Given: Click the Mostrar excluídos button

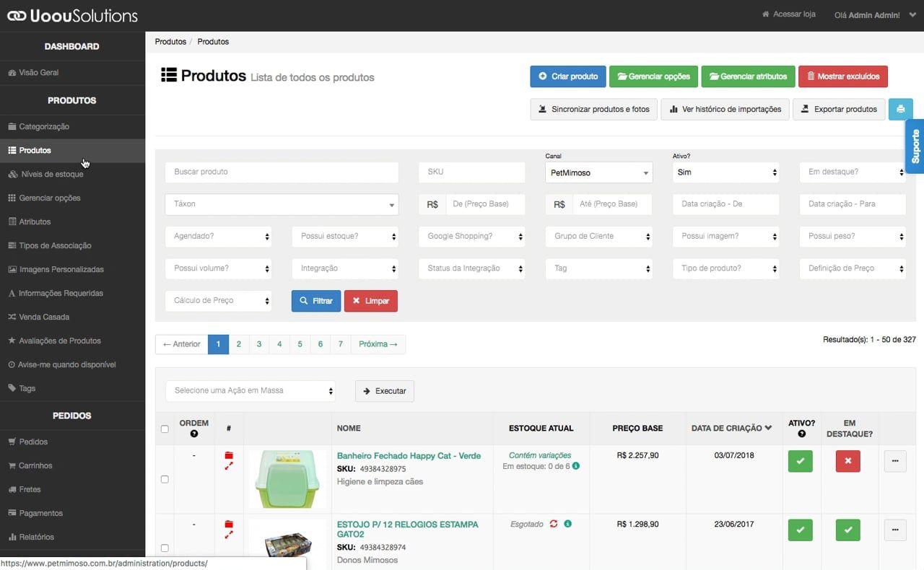Looking at the screenshot, I should click(x=843, y=76).
